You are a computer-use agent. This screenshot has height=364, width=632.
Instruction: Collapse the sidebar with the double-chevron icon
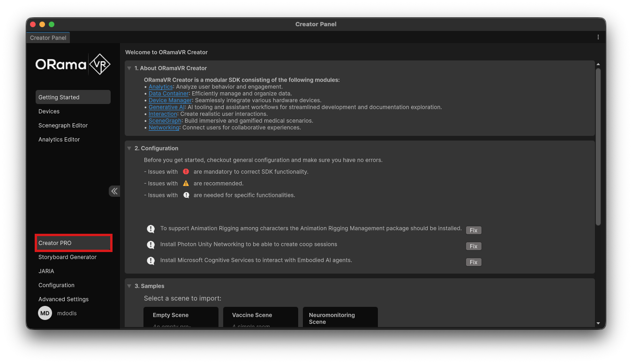click(114, 191)
